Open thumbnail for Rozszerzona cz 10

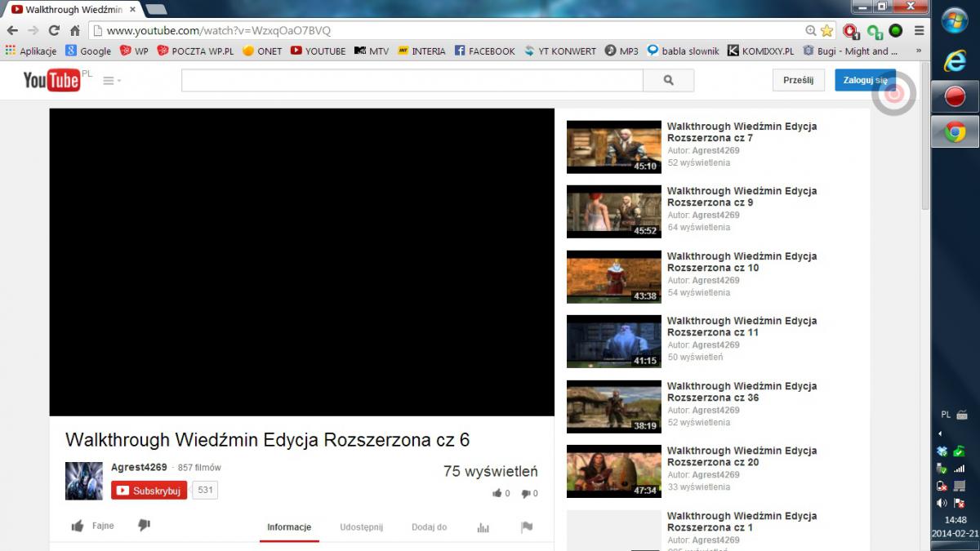pos(614,277)
